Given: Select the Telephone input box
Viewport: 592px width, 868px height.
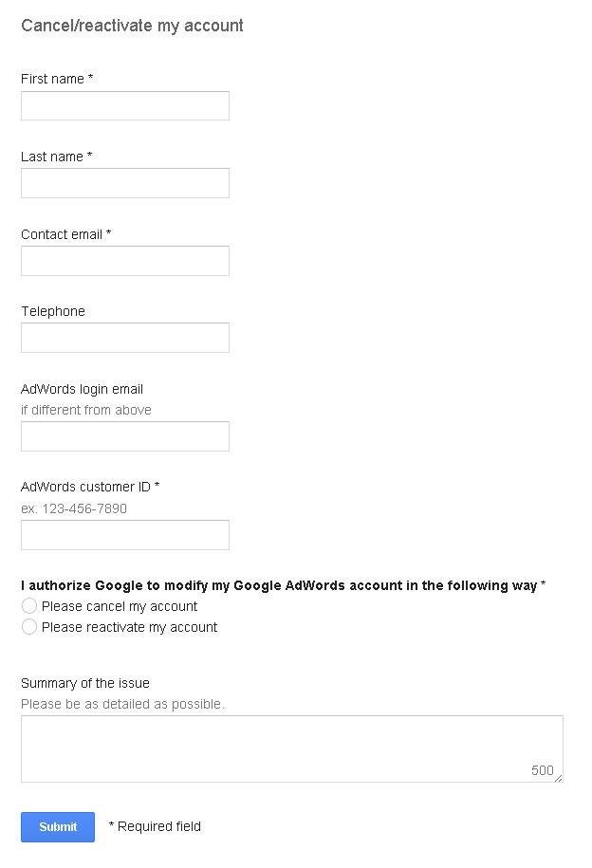Looking at the screenshot, I should 125,338.
